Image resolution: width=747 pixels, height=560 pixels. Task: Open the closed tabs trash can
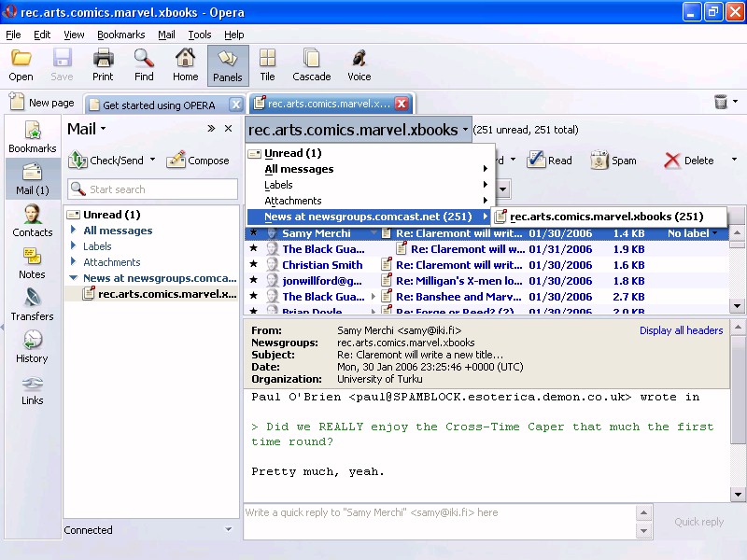click(721, 103)
